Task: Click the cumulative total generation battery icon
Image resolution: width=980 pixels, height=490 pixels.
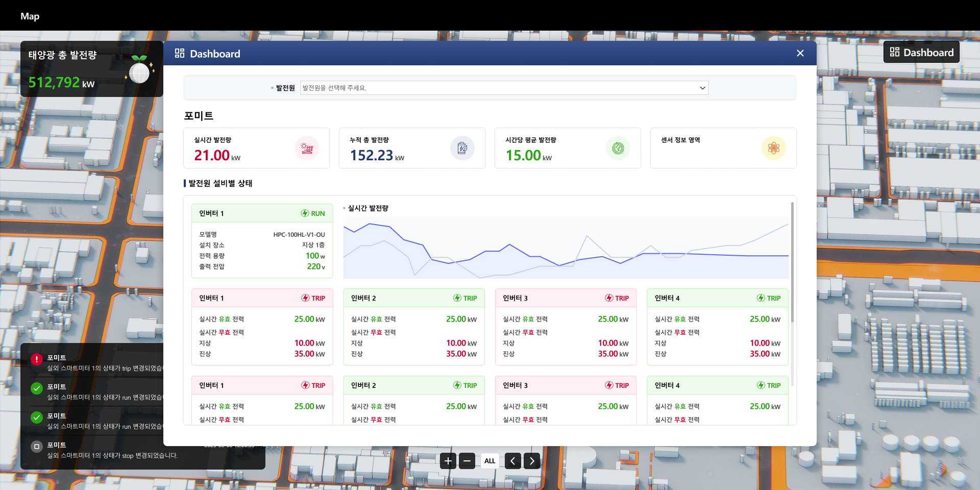Action: point(462,148)
